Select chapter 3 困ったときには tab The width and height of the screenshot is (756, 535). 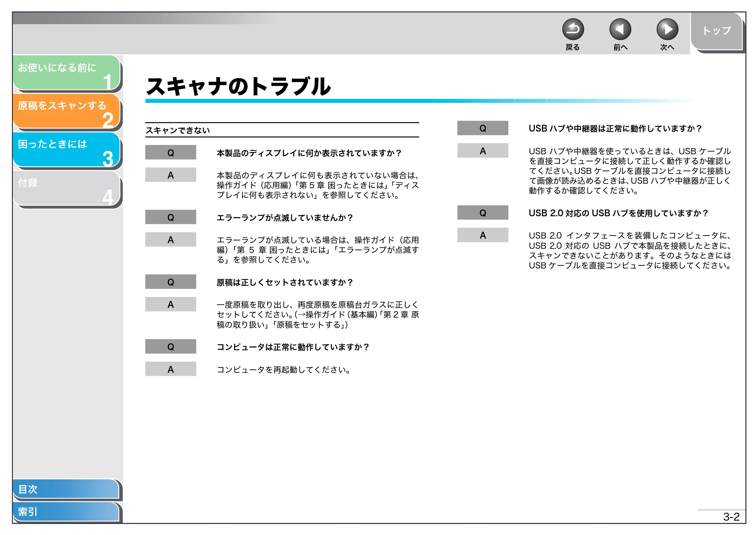point(67,149)
